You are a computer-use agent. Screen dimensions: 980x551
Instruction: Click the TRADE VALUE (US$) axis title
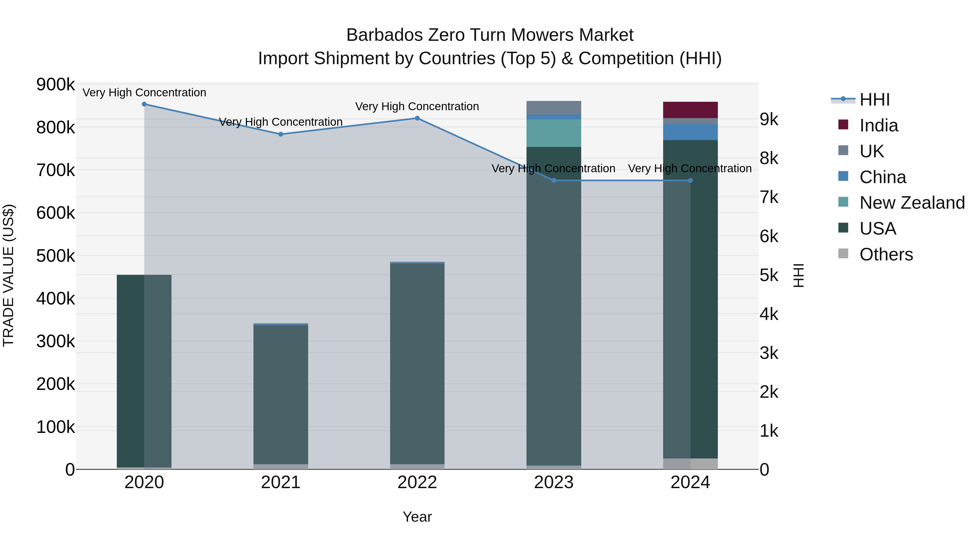point(8,276)
